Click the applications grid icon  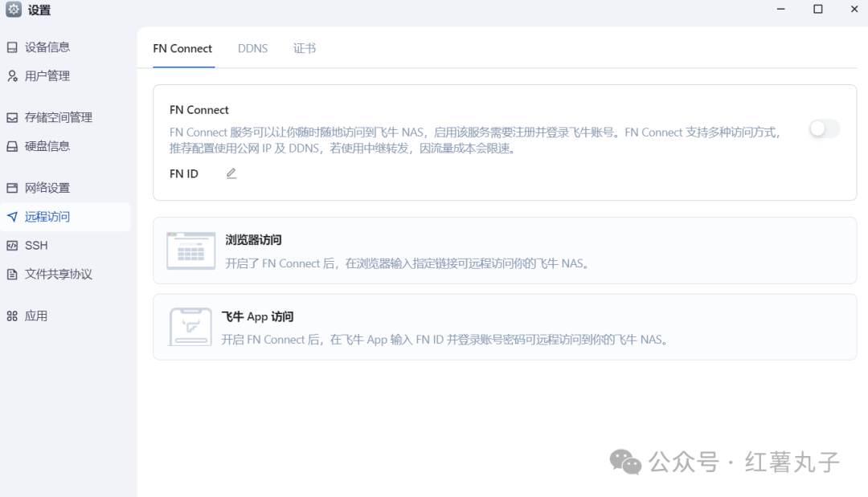click(12, 316)
